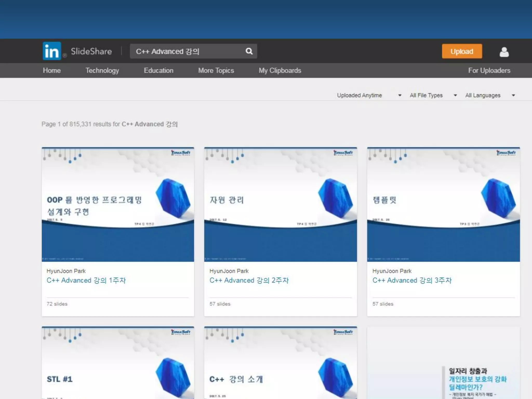Click the C++ 강의 소개 thumbnail
Screen dimensions: 532x399
click(280, 364)
